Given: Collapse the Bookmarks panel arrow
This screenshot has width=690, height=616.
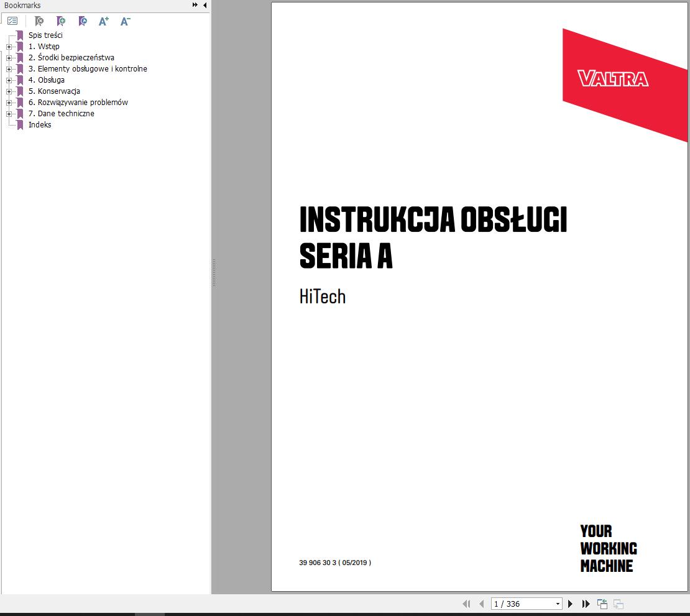Looking at the screenshot, I should click(205, 5).
